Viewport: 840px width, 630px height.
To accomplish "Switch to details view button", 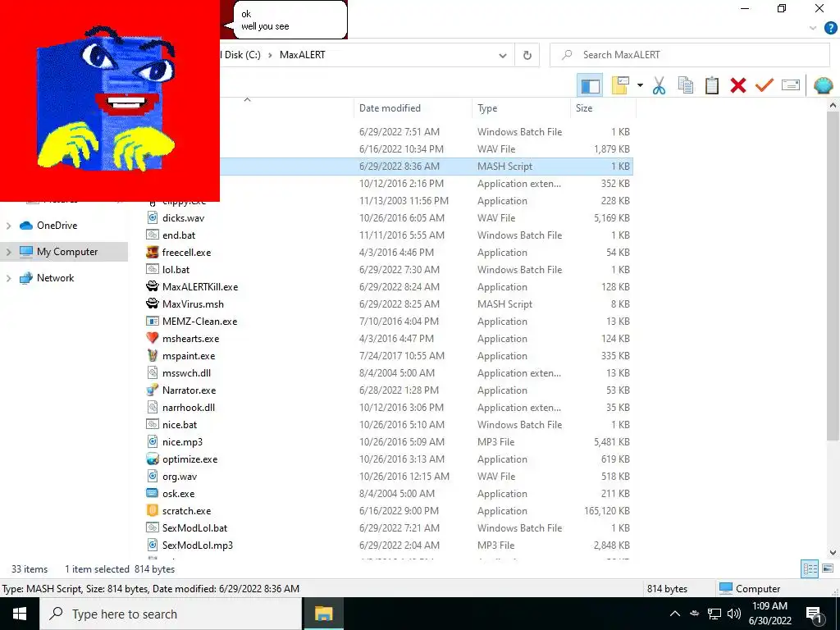I will click(x=810, y=568).
